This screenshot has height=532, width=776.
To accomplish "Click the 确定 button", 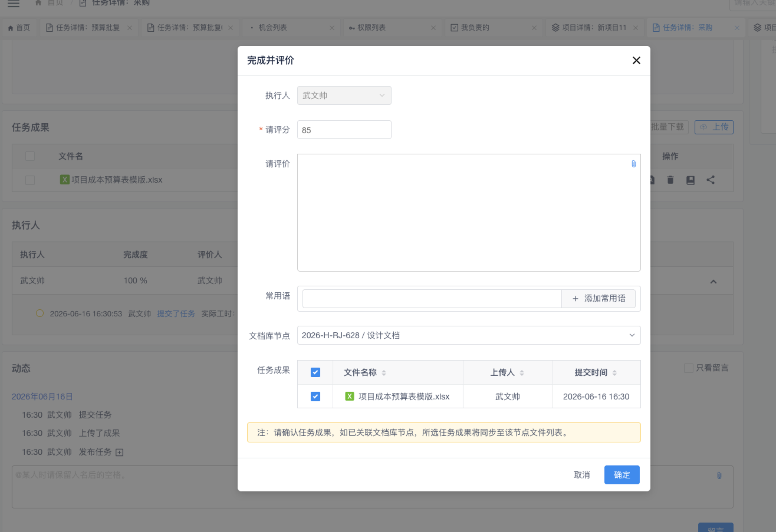I will coord(622,475).
